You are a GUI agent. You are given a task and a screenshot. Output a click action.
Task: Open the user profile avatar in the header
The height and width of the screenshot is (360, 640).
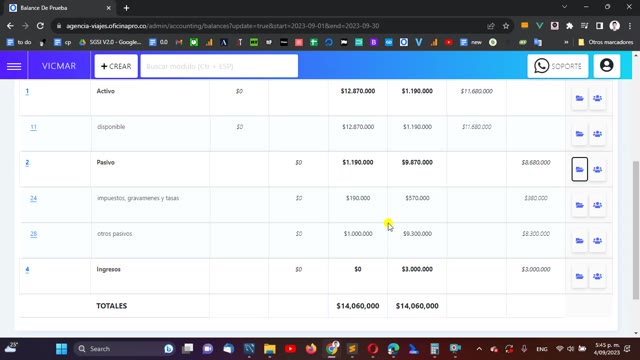pos(607,66)
